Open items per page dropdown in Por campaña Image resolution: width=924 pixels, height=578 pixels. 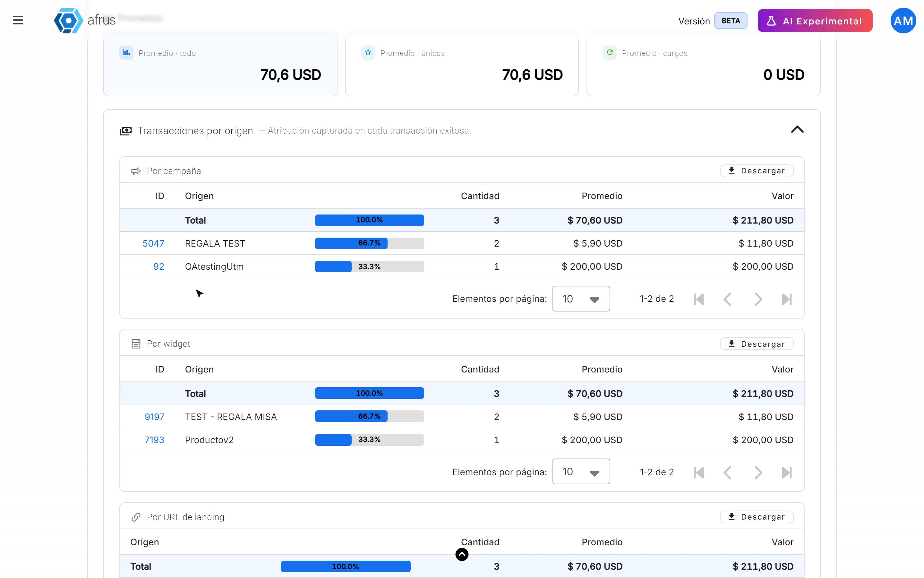tap(581, 299)
